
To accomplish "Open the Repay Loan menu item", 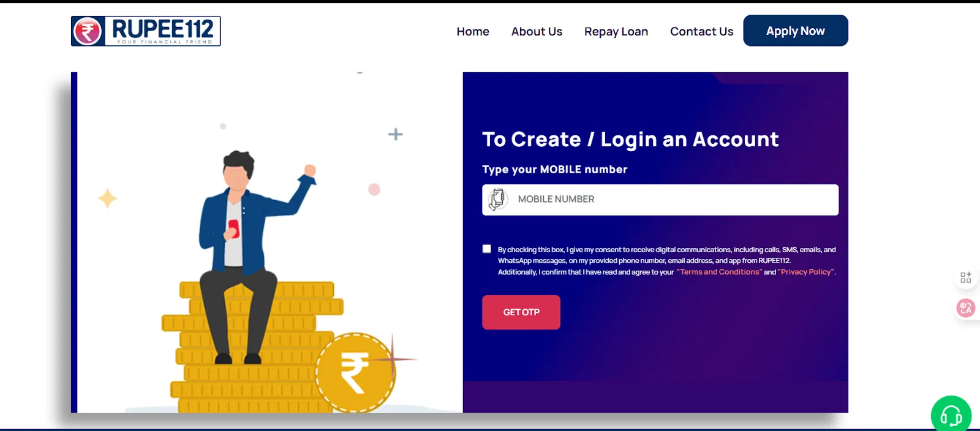I will point(616,32).
